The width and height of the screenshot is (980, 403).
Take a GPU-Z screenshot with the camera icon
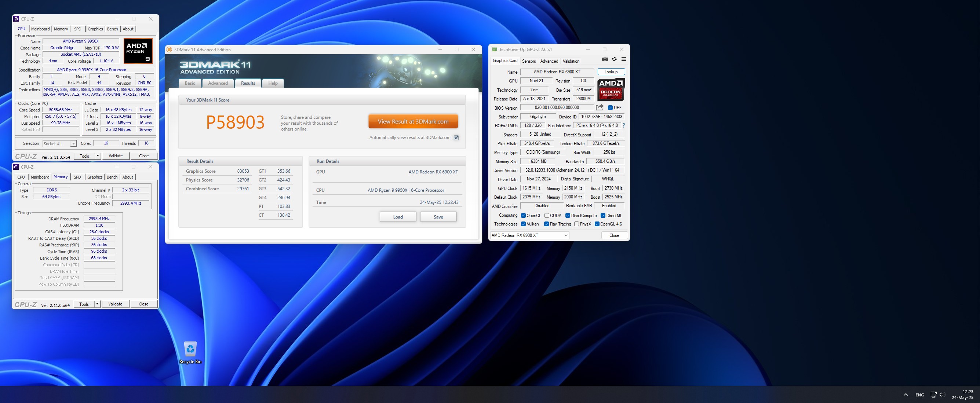point(605,59)
